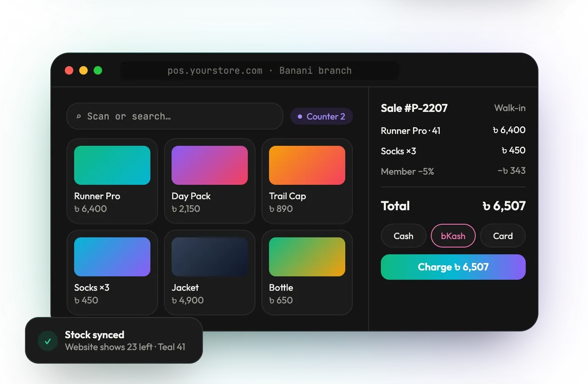This screenshot has height=384, width=588.
Task: Click the −৳ 343 discount amount
Action: pyautogui.click(x=511, y=171)
